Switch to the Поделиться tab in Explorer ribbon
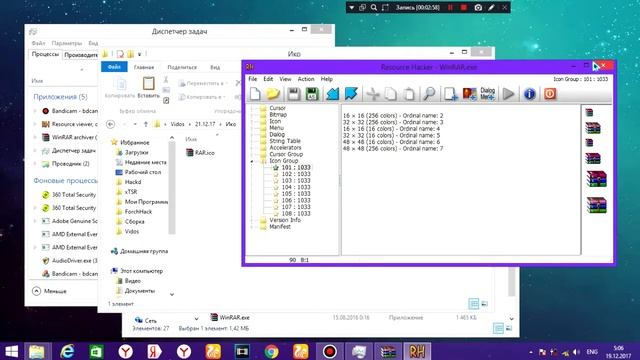 182,67
